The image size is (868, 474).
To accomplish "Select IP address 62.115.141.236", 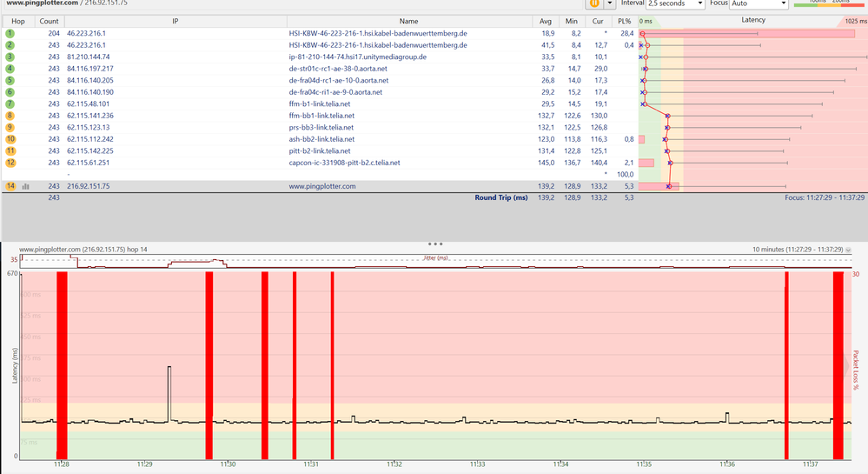I will [x=90, y=116].
